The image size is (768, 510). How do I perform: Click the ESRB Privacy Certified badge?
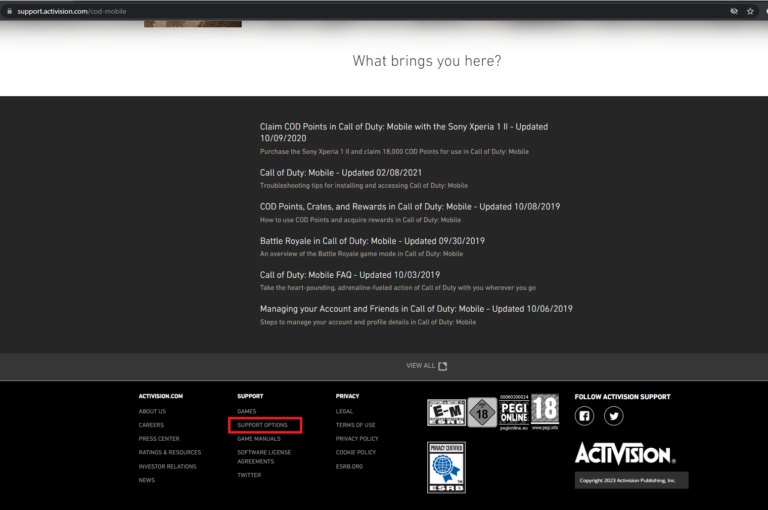[446, 467]
